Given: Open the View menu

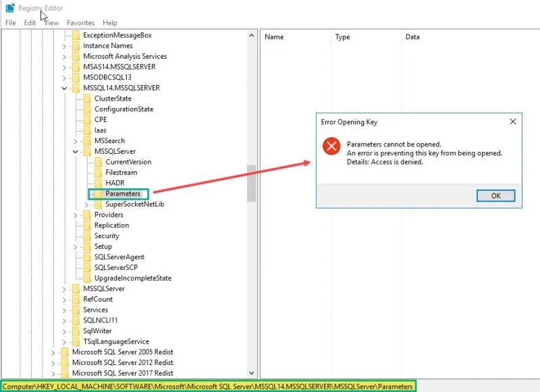Looking at the screenshot, I should click(x=51, y=22).
